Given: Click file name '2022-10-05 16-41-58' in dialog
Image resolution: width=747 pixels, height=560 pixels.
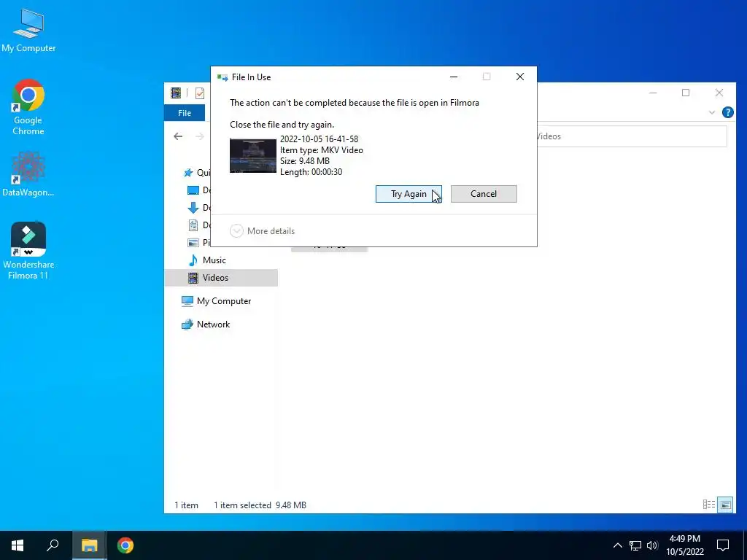Looking at the screenshot, I should 320,139.
